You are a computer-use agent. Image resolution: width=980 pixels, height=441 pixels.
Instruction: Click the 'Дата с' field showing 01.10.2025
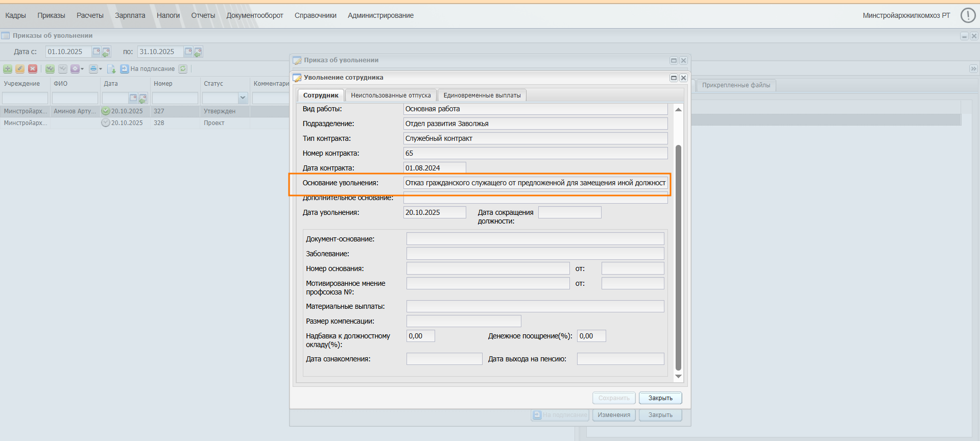tap(68, 52)
